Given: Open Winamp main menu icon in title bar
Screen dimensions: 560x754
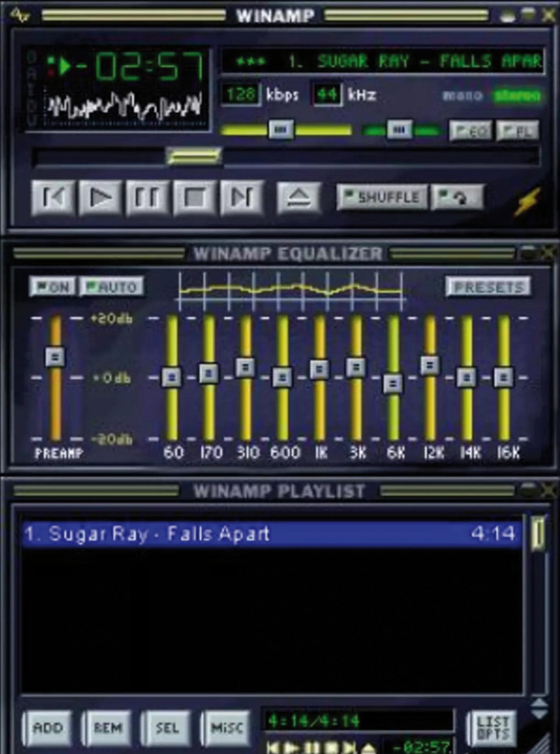Looking at the screenshot, I should pos(20,15).
